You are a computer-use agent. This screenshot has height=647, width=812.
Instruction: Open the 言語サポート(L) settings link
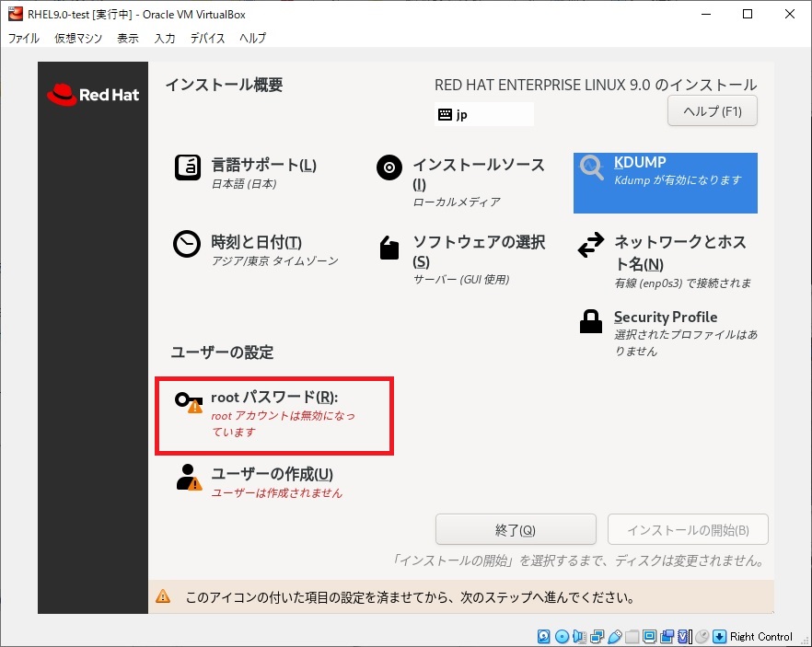264,165
